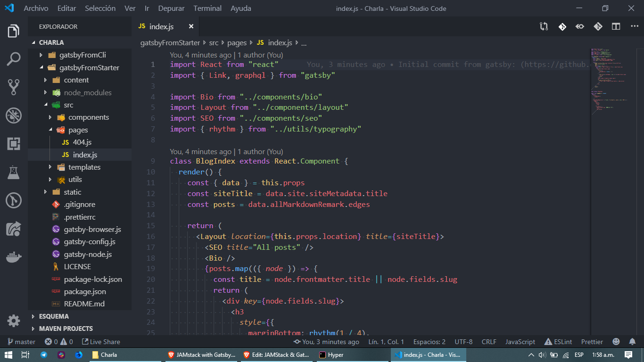The width and height of the screenshot is (644, 362).
Task: Change line ending via CRLF indicator
Action: pos(489,342)
